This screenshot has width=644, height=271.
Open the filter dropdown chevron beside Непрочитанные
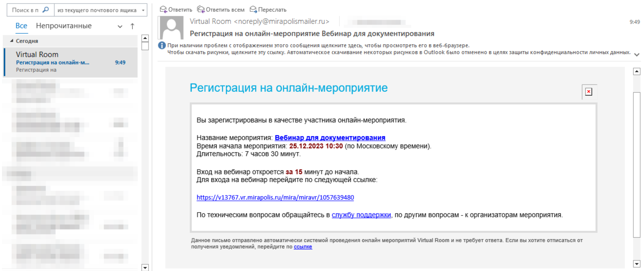[120, 26]
